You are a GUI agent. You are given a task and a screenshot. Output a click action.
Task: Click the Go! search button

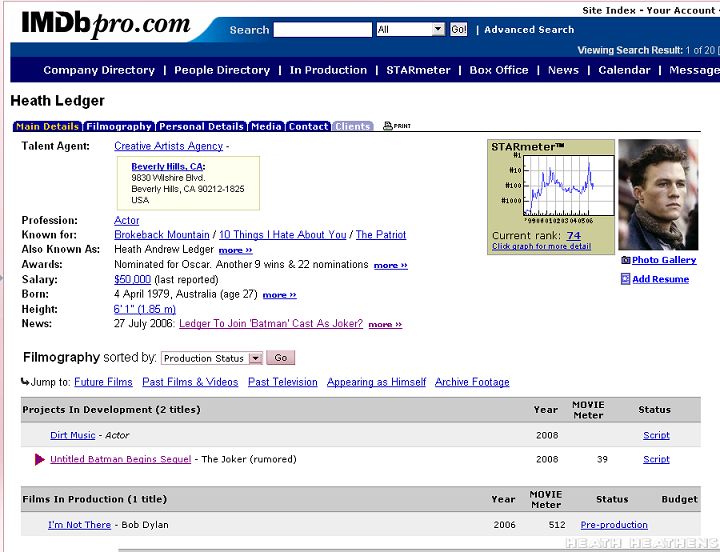(x=458, y=30)
